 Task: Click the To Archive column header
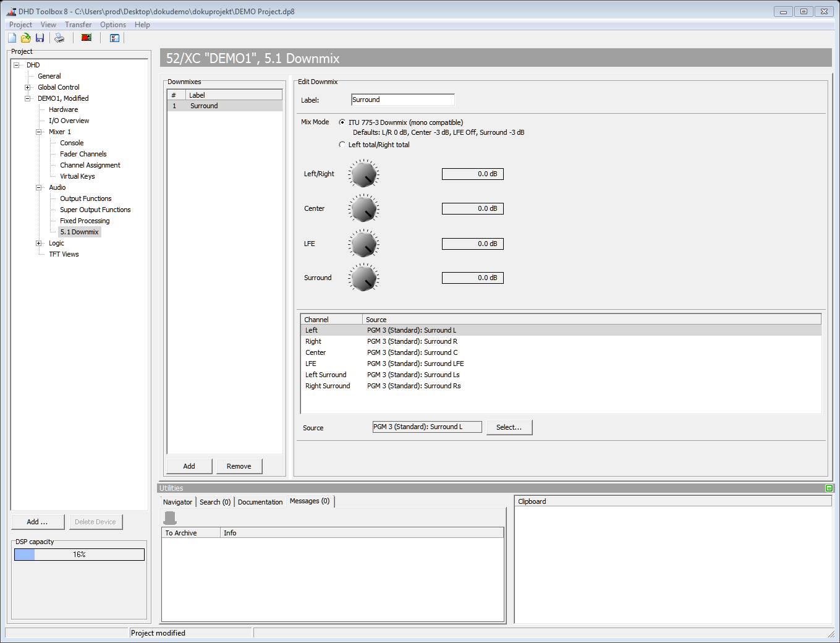pos(191,533)
